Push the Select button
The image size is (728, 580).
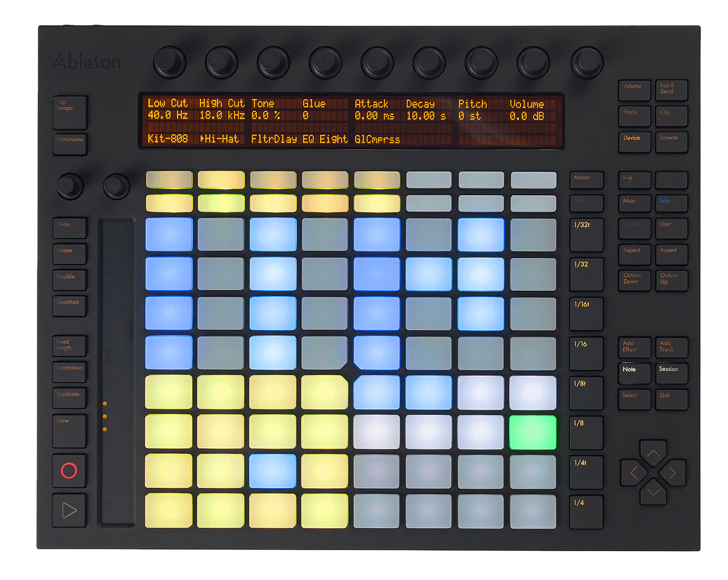pyautogui.click(x=634, y=399)
